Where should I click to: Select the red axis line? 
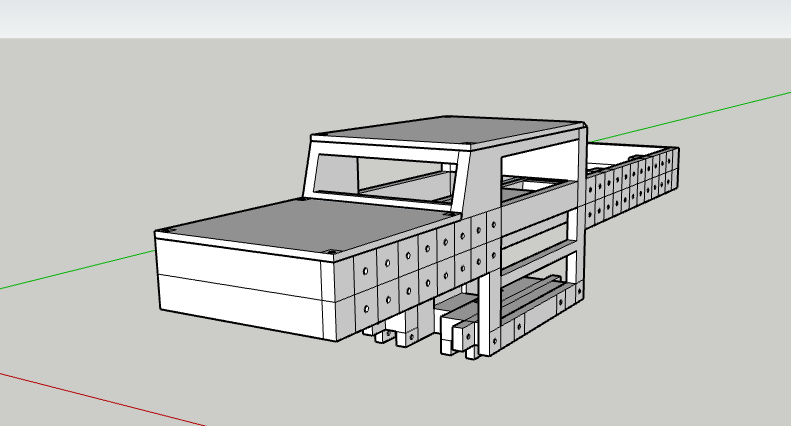tap(101, 400)
